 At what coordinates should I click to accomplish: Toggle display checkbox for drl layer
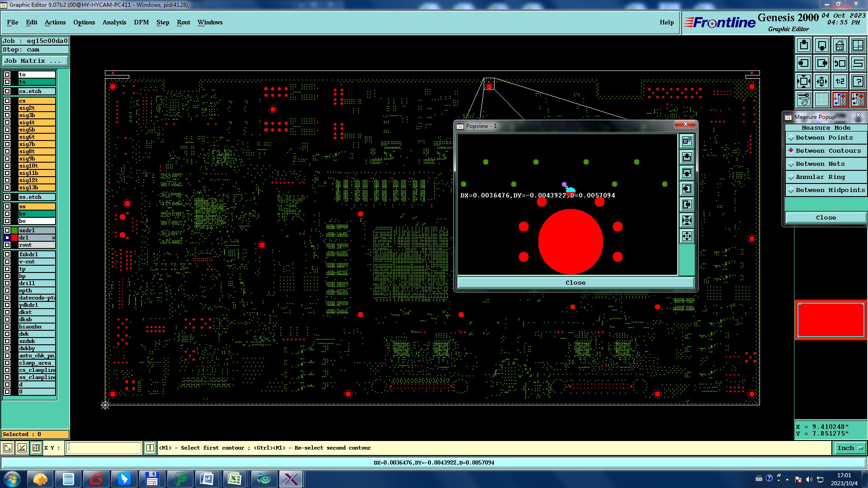pyautogui.click(x=7, y=238)
